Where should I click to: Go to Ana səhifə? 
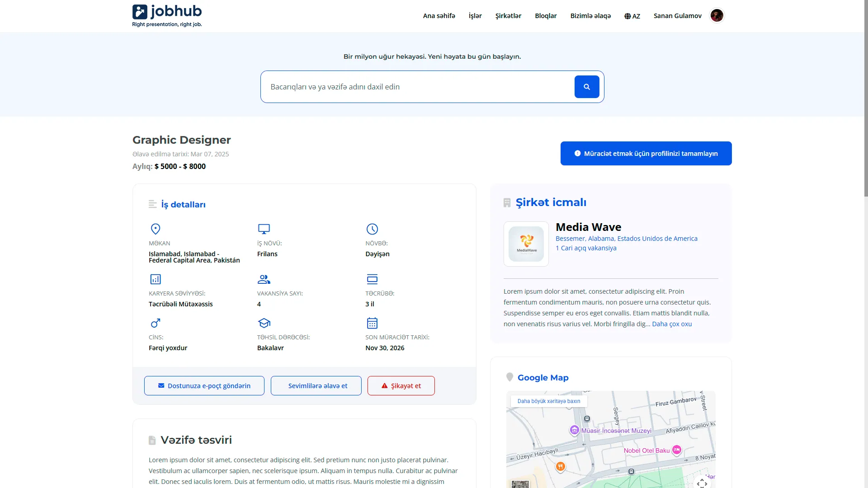pos(439,16)
